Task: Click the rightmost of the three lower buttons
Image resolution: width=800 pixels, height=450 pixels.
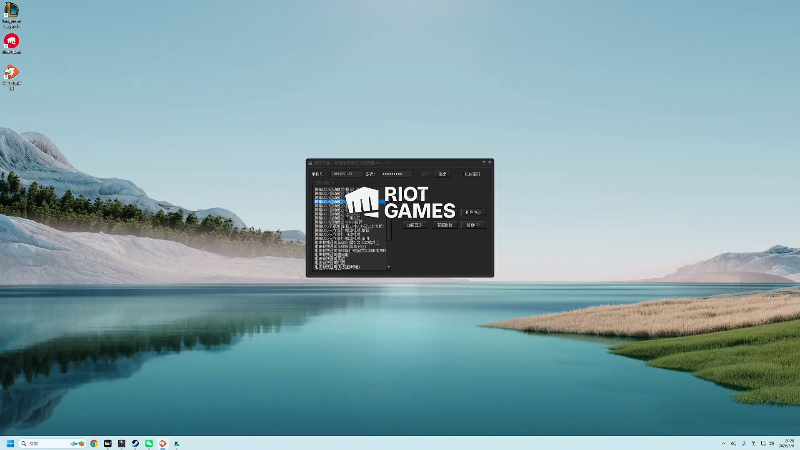Action: [473, 225]
